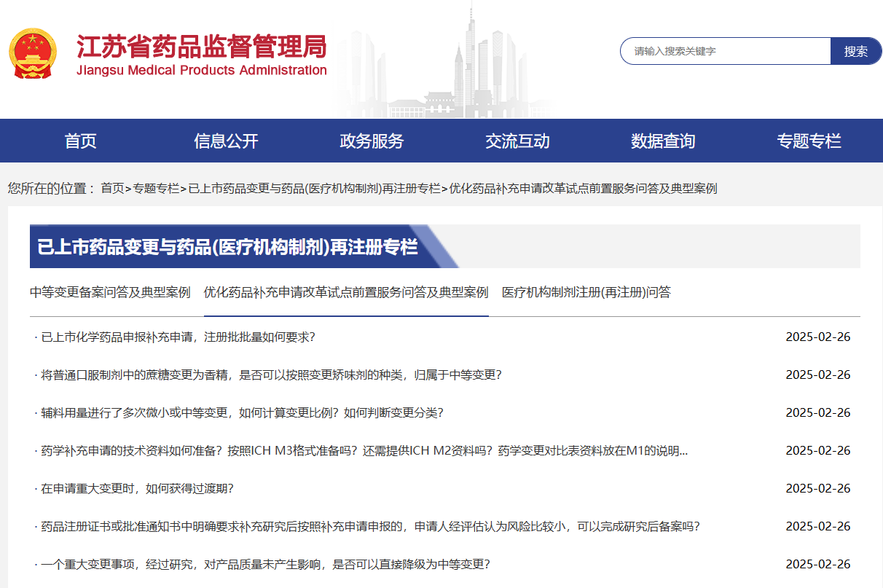Image resolution: width=883 pixels, height=588 pixels.
Task: Switch to the 中等变更备案问答及典型案例 tab
Action: 110,292
